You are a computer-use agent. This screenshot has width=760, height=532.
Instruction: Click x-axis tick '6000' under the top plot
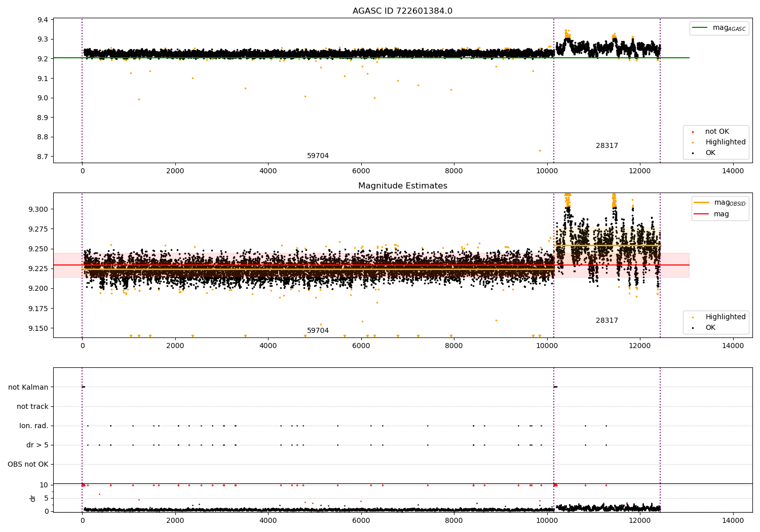tap(361, 171)
